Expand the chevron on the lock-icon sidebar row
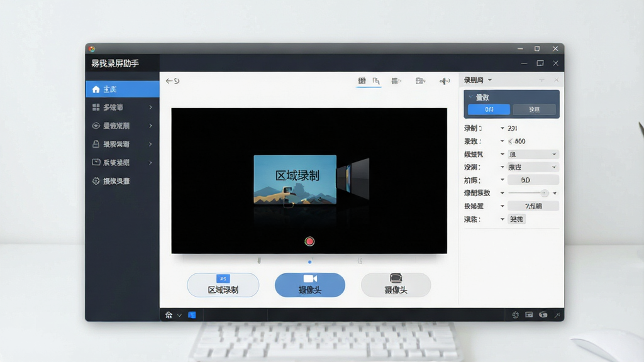Viewport: 644px width, 362px height. 151,144
